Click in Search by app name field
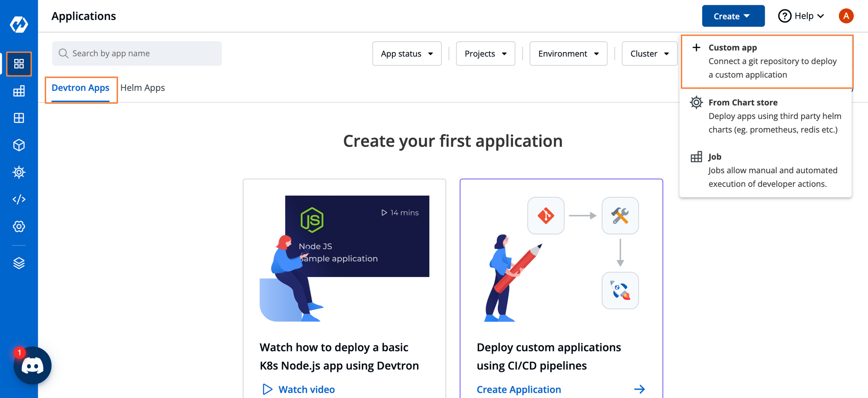868x398 pixels. [137, 53]
